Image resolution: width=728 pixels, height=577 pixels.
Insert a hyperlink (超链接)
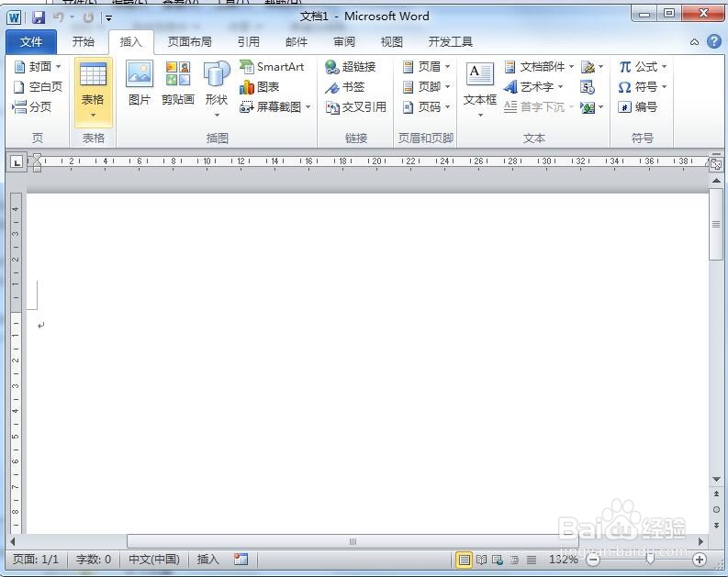pyautogui.click(x=351, y=67)
